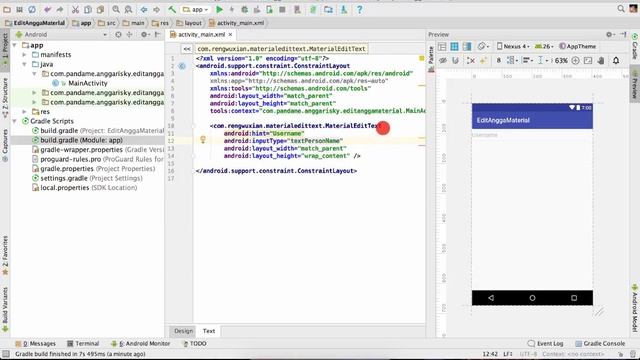This screenshot has height=360, width=640.
Task: Open Find with the magnifier toolbar icon
Action: point(116,9)
